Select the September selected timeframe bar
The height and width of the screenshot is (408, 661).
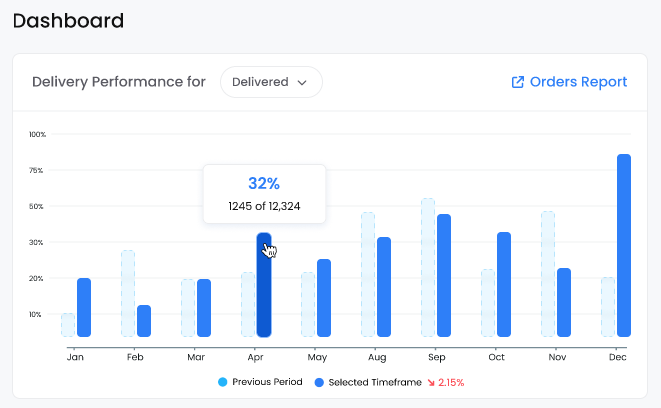click(444, 275)
